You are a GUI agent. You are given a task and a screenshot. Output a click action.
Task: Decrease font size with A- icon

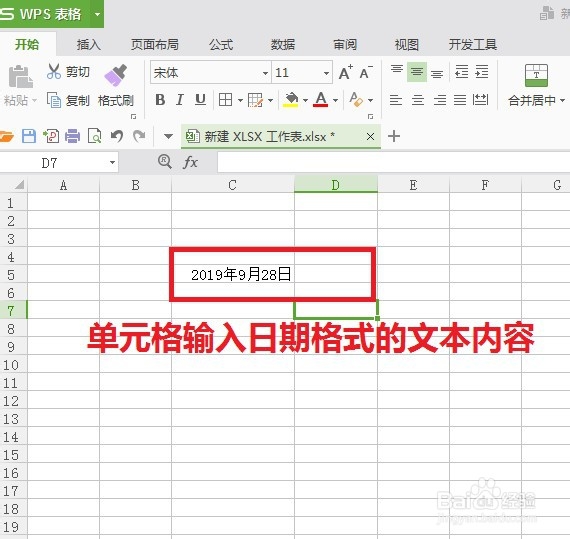pos(366,72)
